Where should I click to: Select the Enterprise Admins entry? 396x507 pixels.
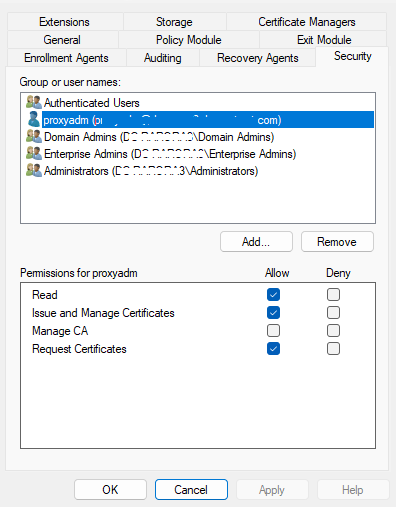(x=197, y=153)
